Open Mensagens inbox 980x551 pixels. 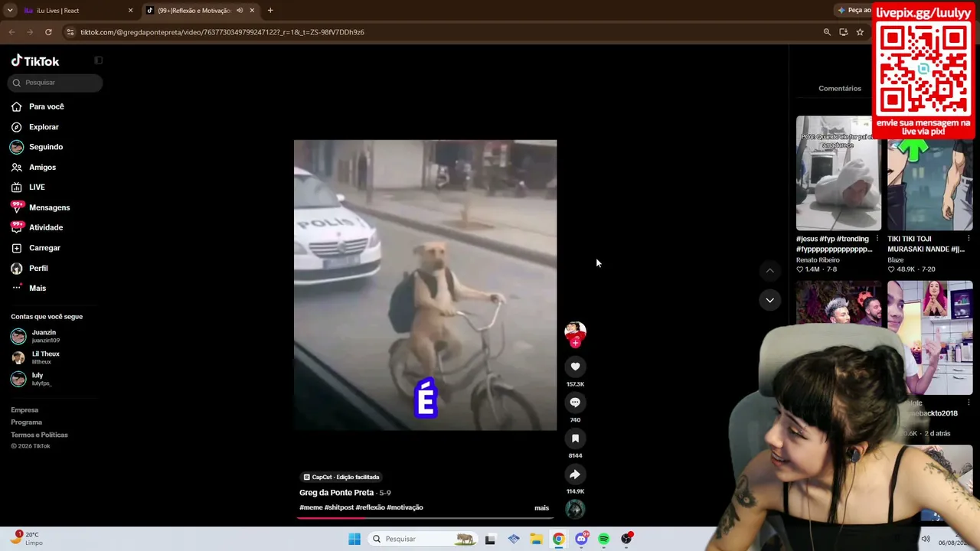[41, 207]
